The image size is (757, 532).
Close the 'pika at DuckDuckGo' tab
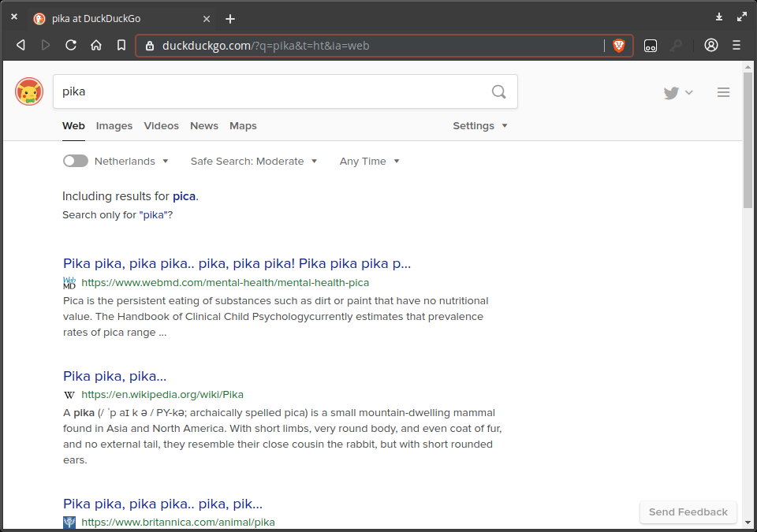(207, 19)
